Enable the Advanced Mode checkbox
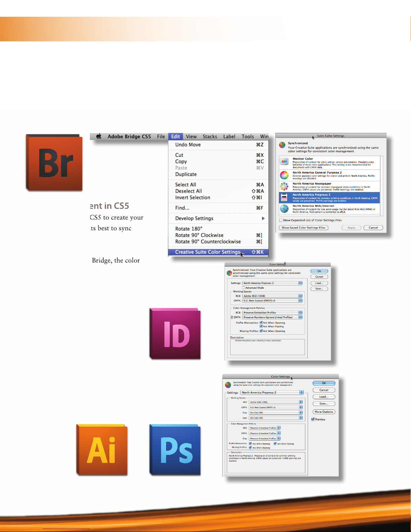Image resolution: width=411 pixels, height=532 pixels. coord(244,288)
